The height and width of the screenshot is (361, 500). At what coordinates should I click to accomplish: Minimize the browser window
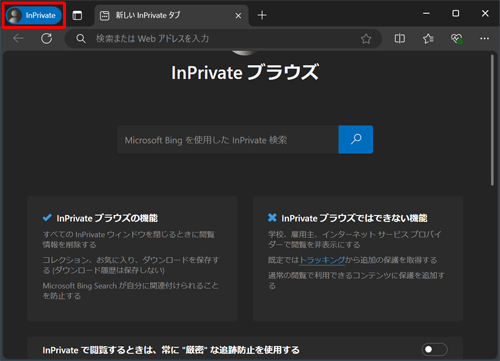pos(426,14)
